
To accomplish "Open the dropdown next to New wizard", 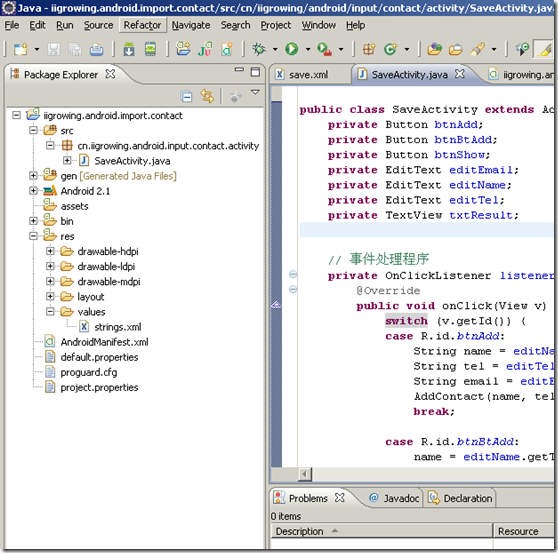I will 37,49.
